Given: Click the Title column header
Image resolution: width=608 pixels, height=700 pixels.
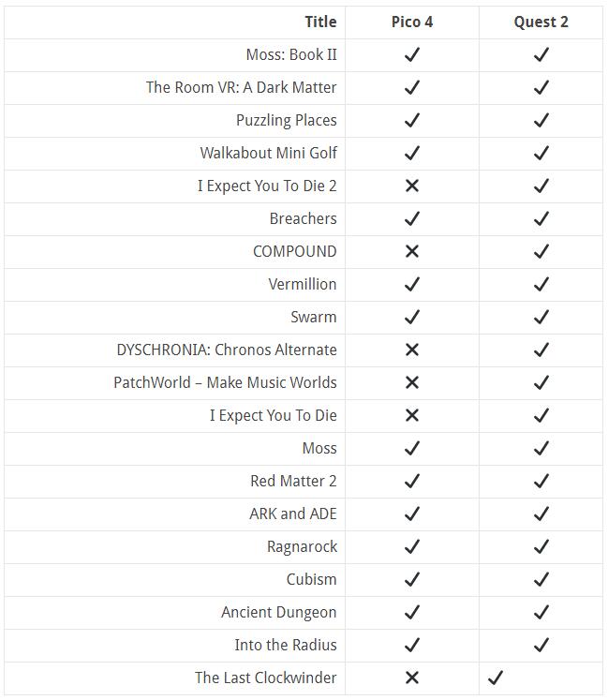Looking at the screenshot, I should pyautogui.click(x=320, y=22).
